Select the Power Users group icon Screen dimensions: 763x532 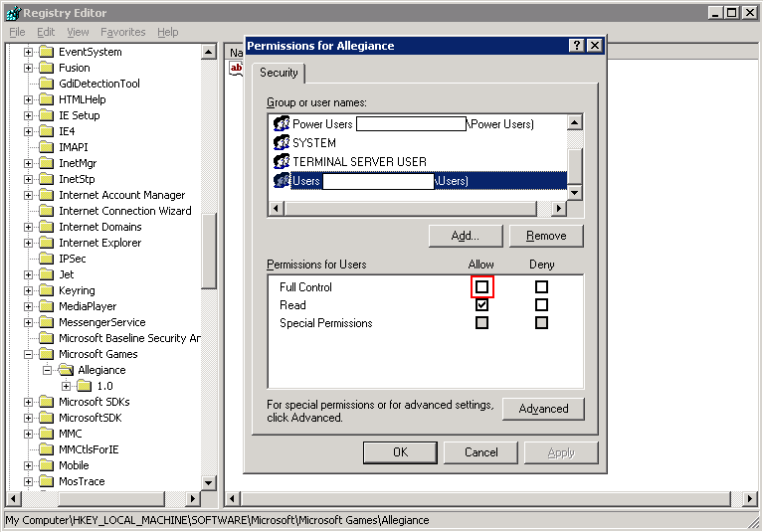tap(281, 124)
